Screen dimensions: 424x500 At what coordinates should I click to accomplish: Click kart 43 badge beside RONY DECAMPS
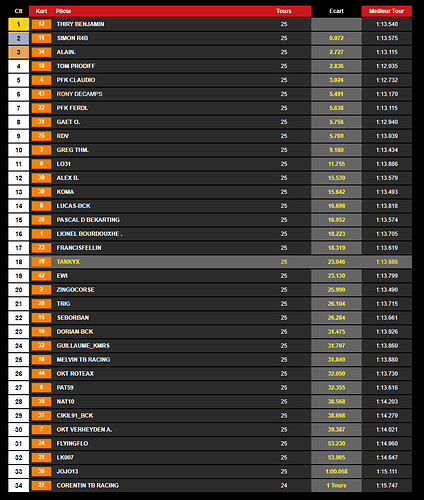tap(41, 94)
